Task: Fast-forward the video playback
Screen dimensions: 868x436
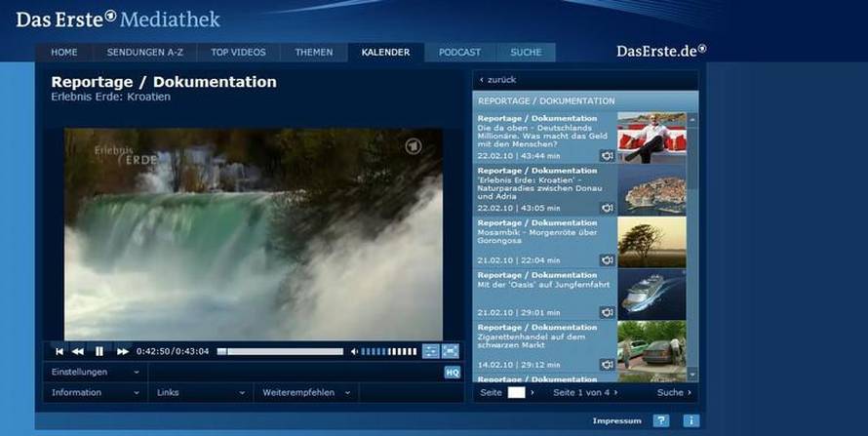Action: pyautogui.click(x=122, y=351)
